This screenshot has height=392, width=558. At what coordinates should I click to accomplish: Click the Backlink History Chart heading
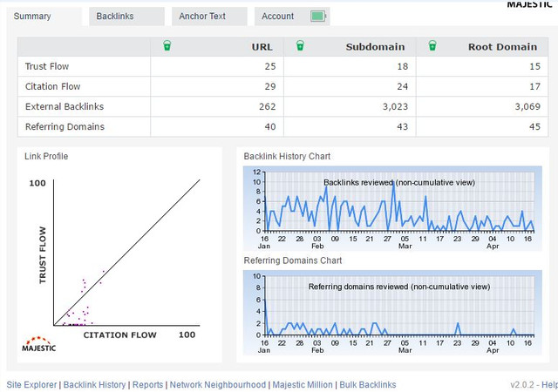tap(287, 156)
